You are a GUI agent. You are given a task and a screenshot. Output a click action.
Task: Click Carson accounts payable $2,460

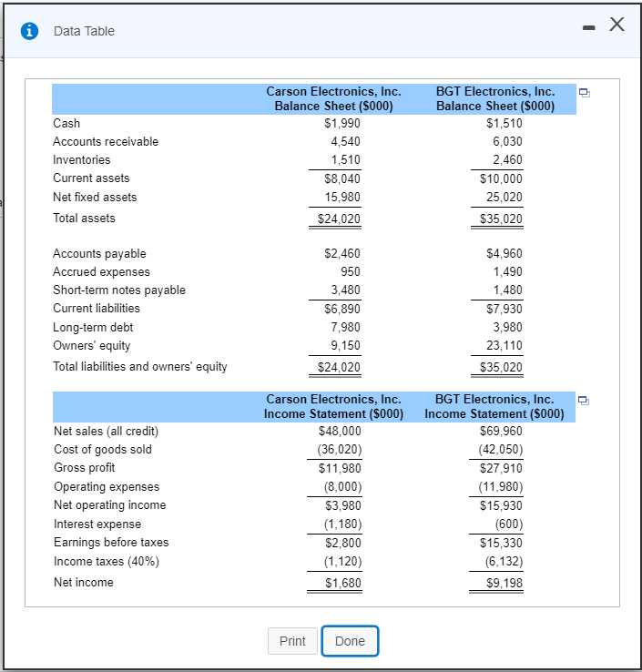click(342, 254)
